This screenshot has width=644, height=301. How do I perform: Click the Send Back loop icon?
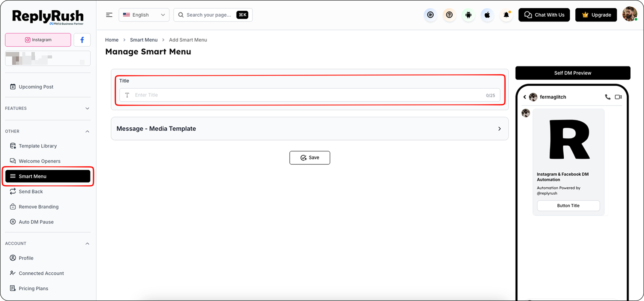[x=13, y=192]
